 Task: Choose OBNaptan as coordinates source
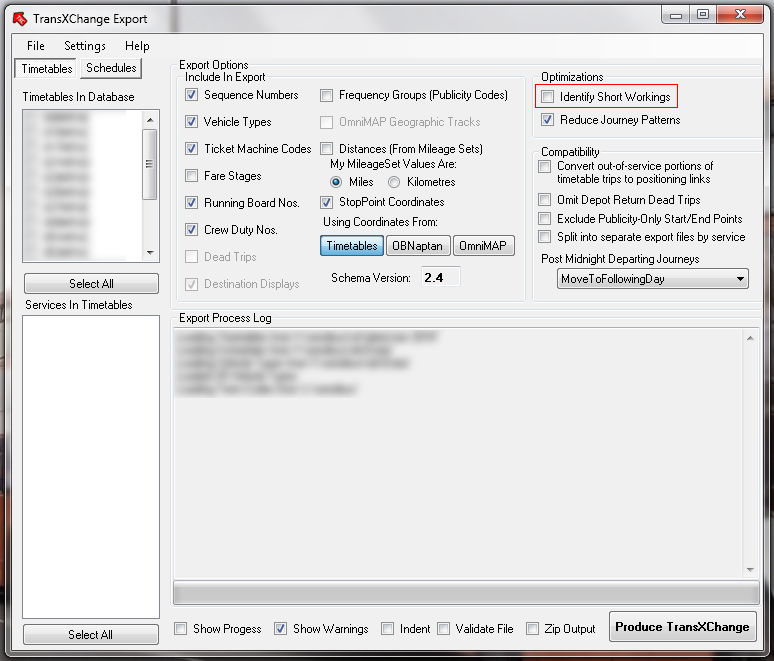pos(418,245)
